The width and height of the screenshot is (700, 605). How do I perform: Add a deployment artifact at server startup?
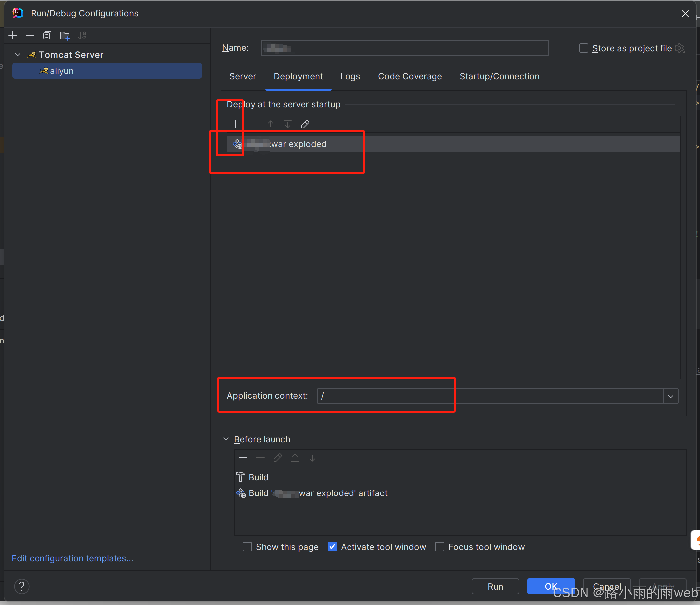[235, 124]
